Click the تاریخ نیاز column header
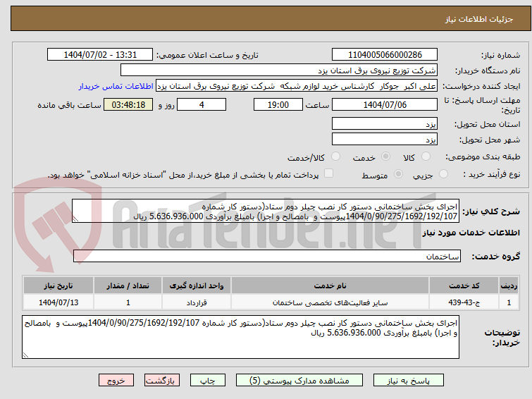The width and height of the screenshot is (532, 399). coord(58,286)
